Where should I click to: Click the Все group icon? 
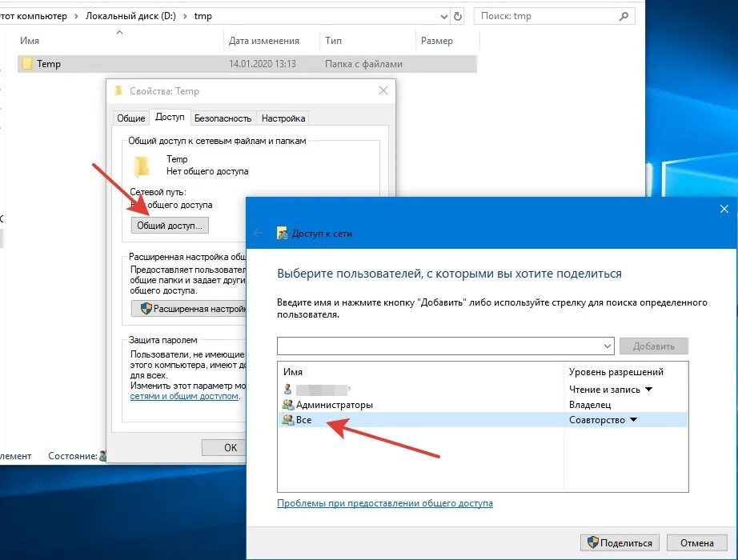pos(287,419)
